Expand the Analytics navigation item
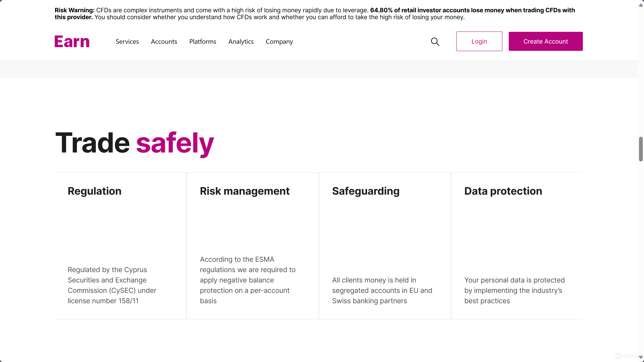Viewport: 644px width, 362px height. tap(241, 41)
